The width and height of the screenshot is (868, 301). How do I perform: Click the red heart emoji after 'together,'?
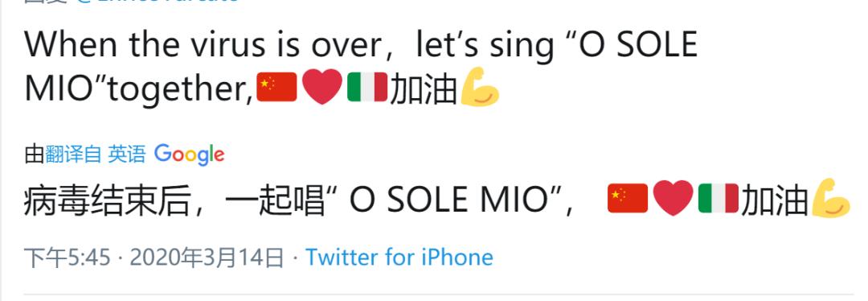322,88
